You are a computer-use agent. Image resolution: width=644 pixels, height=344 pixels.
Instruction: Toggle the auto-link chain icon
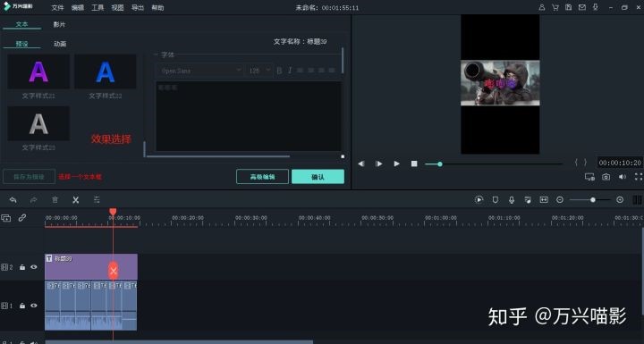[22, 218]
